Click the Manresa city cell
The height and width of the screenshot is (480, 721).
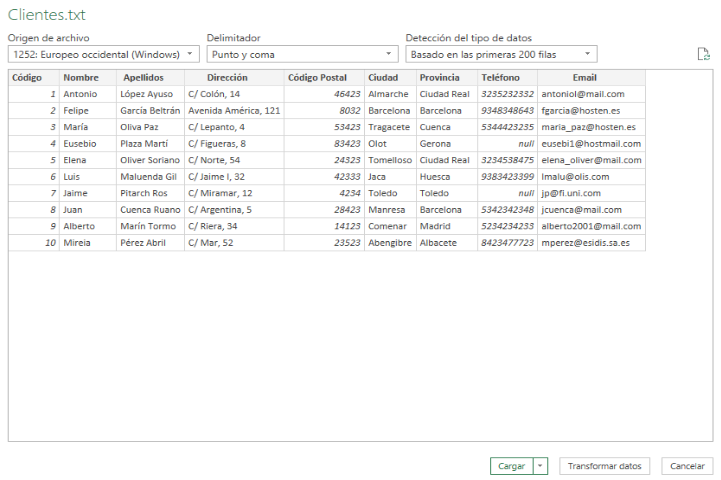click(x=390, y=210)
